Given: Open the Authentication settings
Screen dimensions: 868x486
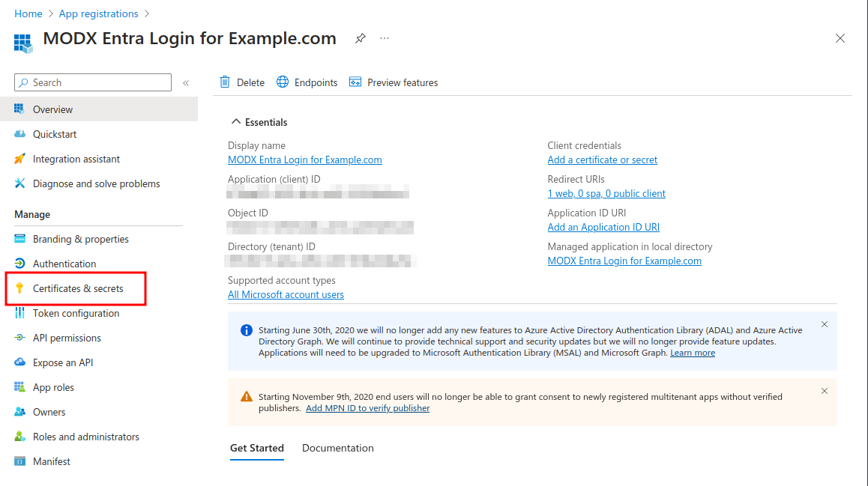Looking at the screenshot, I should (64, 264).
